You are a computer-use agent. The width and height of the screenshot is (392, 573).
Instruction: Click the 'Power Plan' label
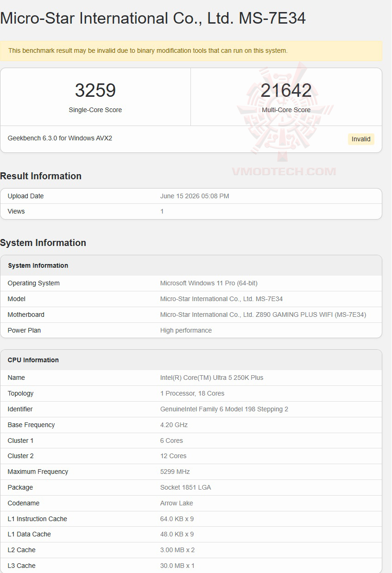pyautogui.click(x=24, y=330)
